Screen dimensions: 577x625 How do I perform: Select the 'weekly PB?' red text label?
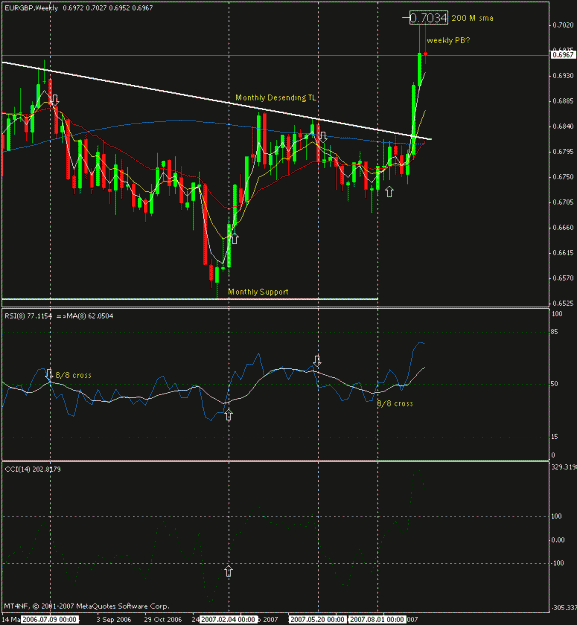pyautogui.click(x=448, y=40)
